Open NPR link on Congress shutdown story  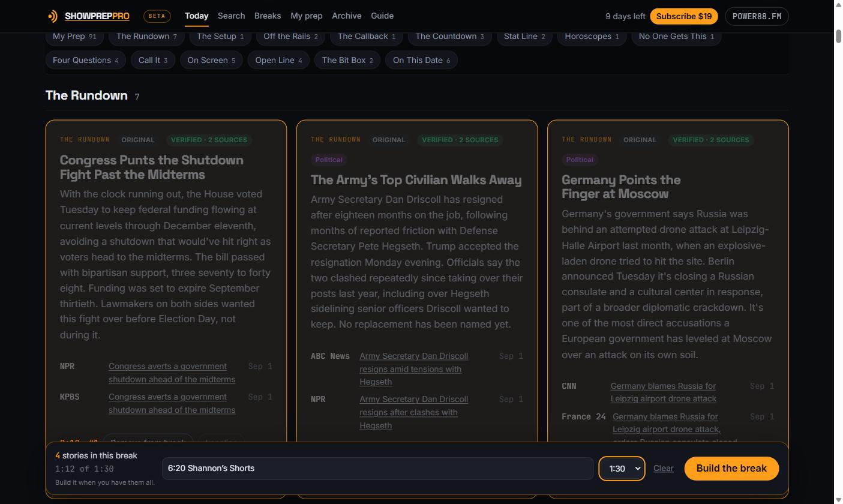coord(172,373)
